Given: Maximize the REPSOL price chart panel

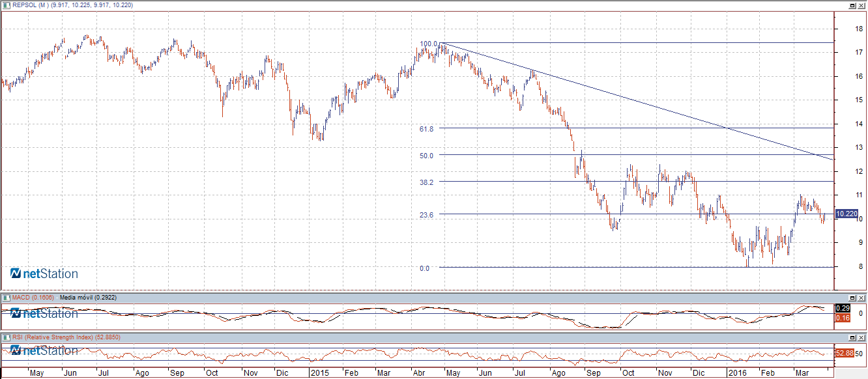Looking at the screenshot, I should (x=852, y=5).
